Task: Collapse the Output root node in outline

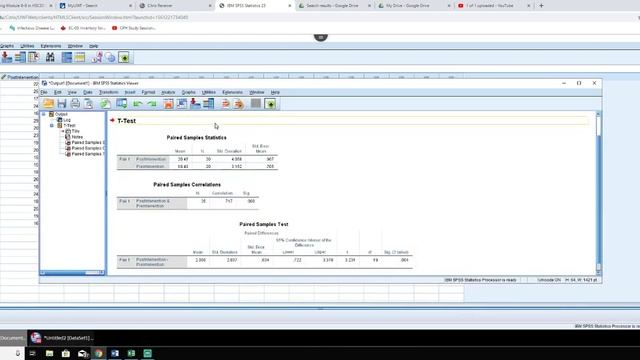Action: (44, 114)
